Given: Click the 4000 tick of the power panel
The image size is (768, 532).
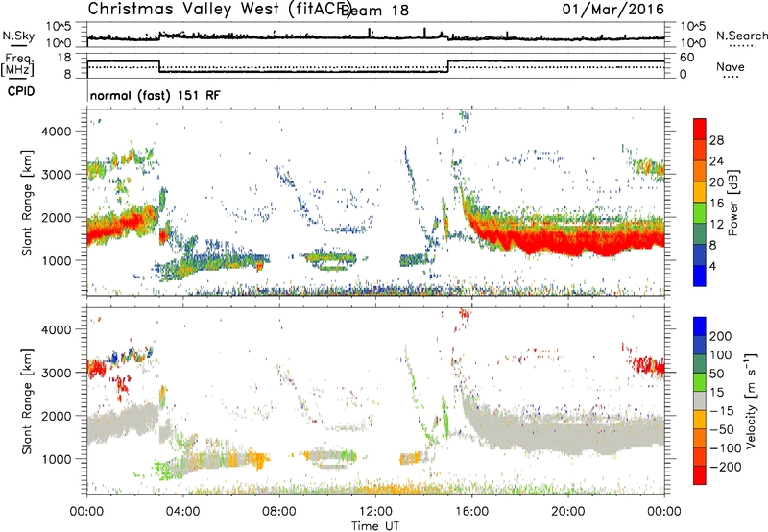Looking at the screenshot, I should tap(56, 132).
